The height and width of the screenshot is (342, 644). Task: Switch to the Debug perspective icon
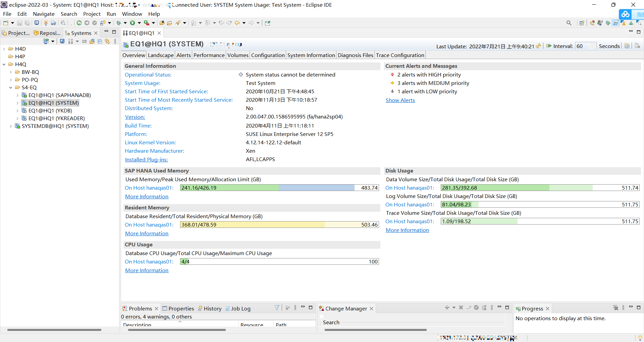coord(608,23)
